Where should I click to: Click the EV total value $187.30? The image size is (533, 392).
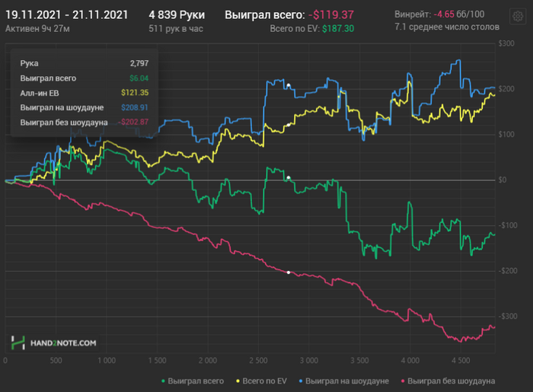[x=338, y=29]
